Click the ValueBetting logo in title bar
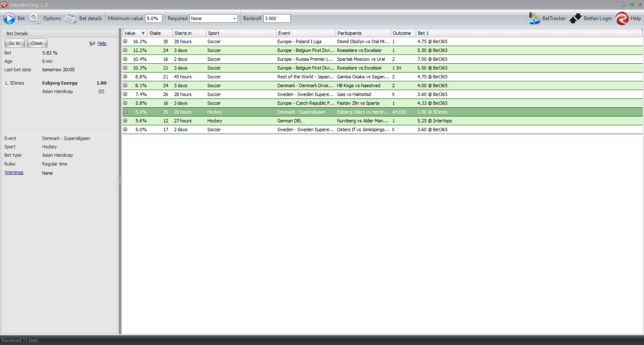 point(4,5)
